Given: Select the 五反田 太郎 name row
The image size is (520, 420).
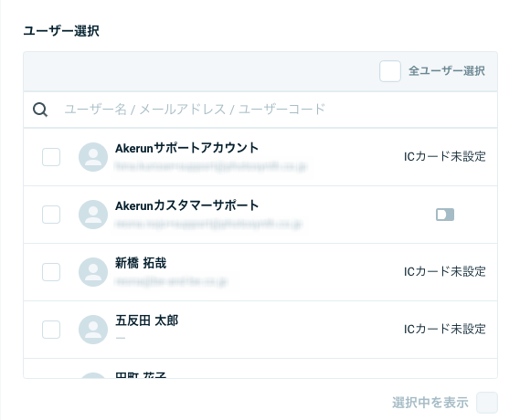Looking at the screenshot, I should [260, 330].
